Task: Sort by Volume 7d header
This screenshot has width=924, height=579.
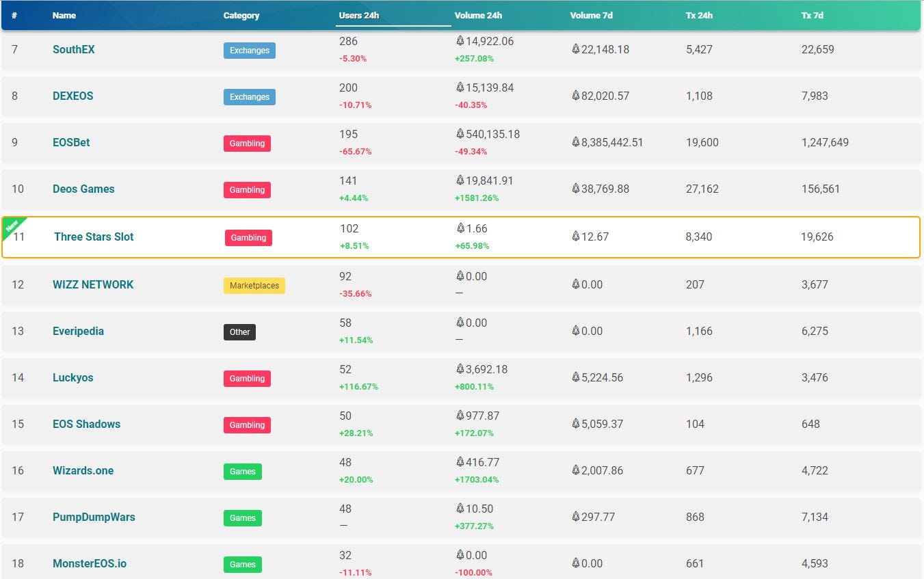Action: coord(592,15)
